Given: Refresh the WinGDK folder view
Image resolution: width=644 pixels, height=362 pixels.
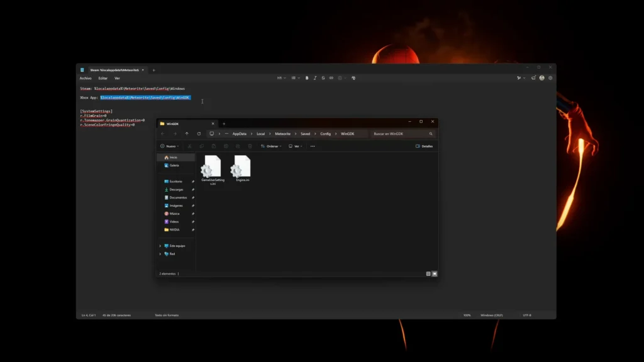Looking at the screenshot, I should tap(199, 134).
